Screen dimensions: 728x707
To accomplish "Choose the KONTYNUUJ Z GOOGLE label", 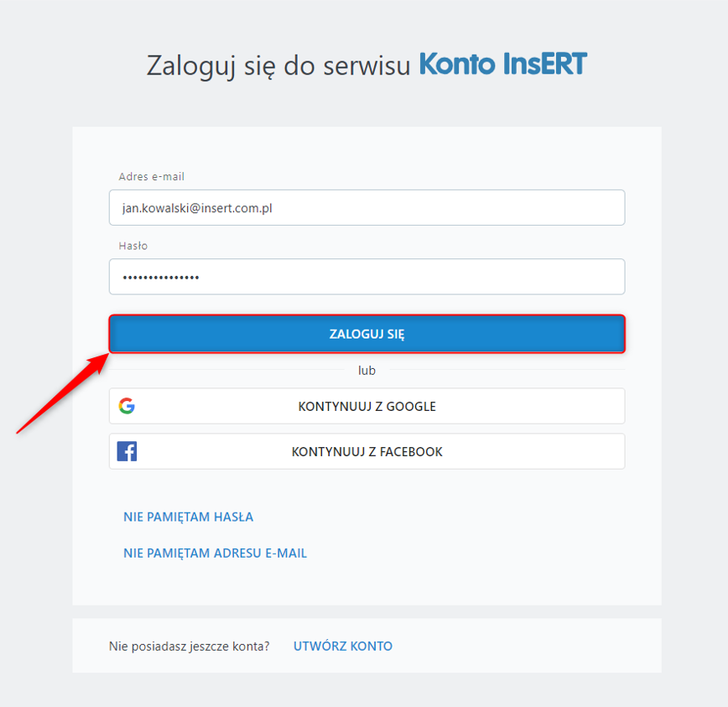I will click(x=367, y=407).
